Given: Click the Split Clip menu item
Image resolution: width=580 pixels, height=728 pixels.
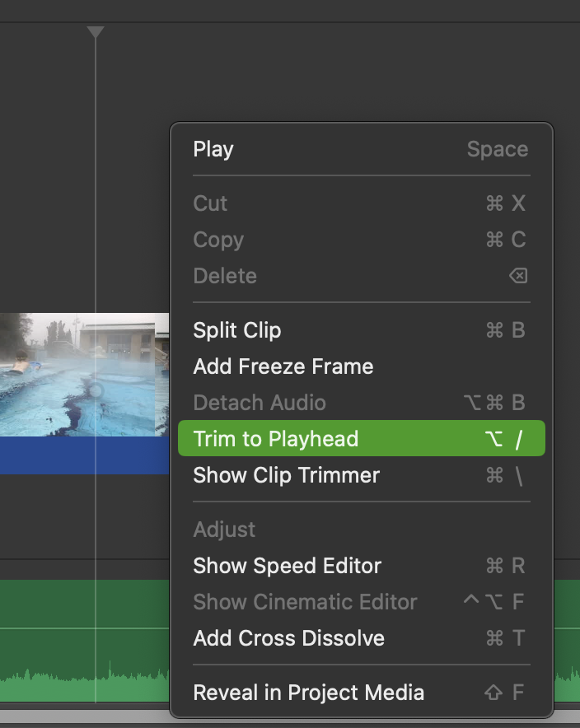Looking at the screenshot, I should [x=362, y=330].
